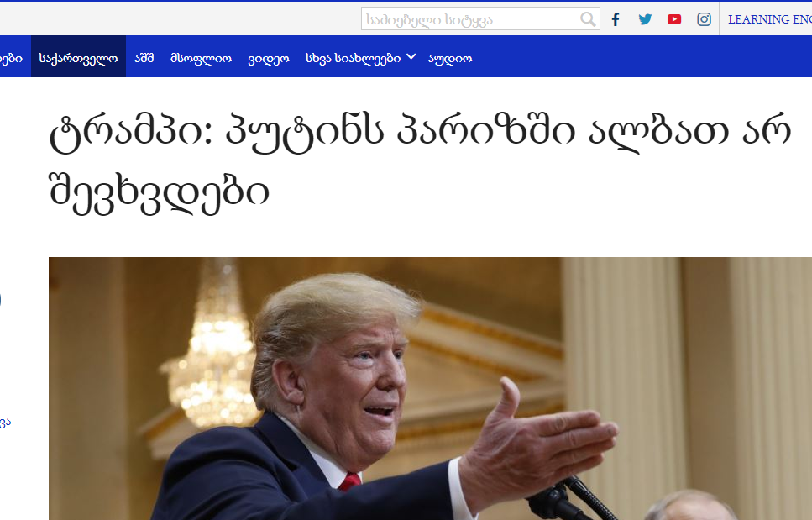The width and height of the screenshot is (812, 520).
Task: Click the word შევხვდები in the headline
Action: 159,192
